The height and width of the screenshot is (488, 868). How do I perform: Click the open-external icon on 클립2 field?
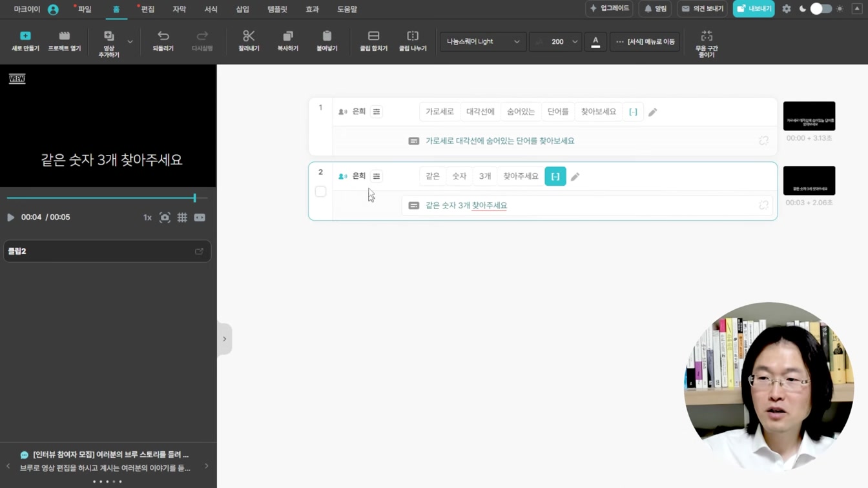[199, 251]
